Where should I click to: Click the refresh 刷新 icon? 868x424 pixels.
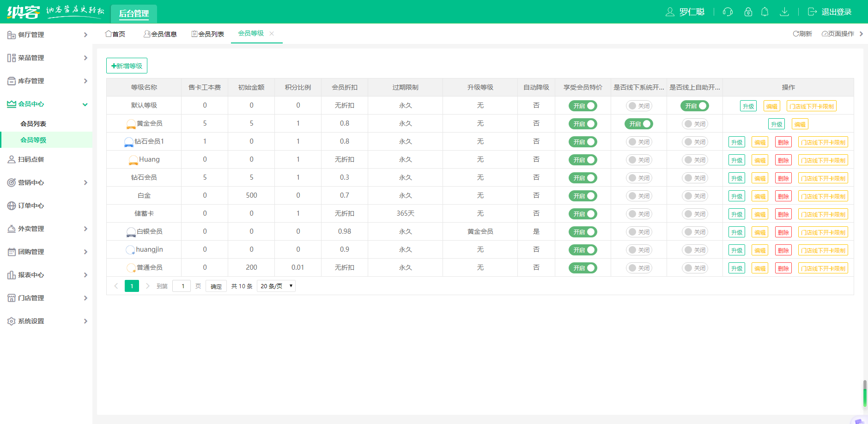click(x=795, y=34)
